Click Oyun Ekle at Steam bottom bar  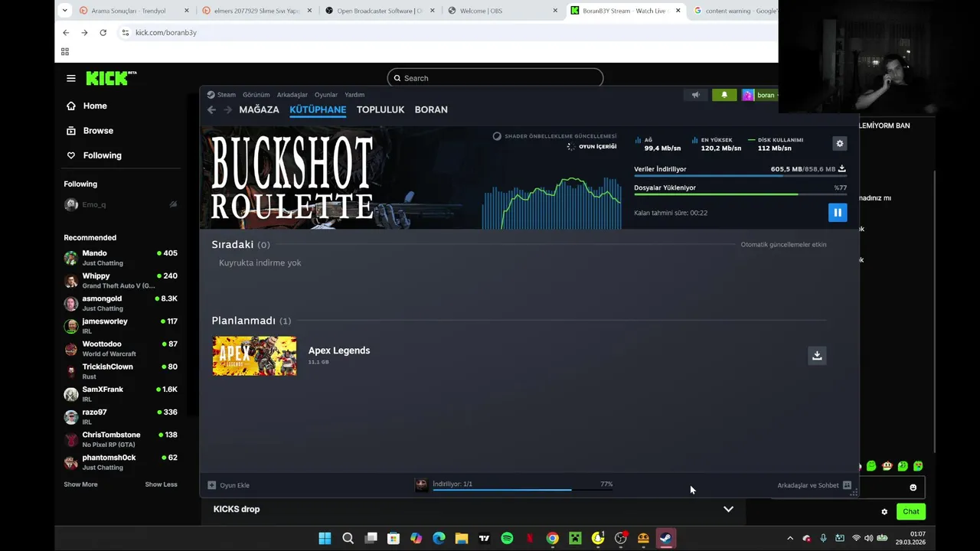coord(229,485)
